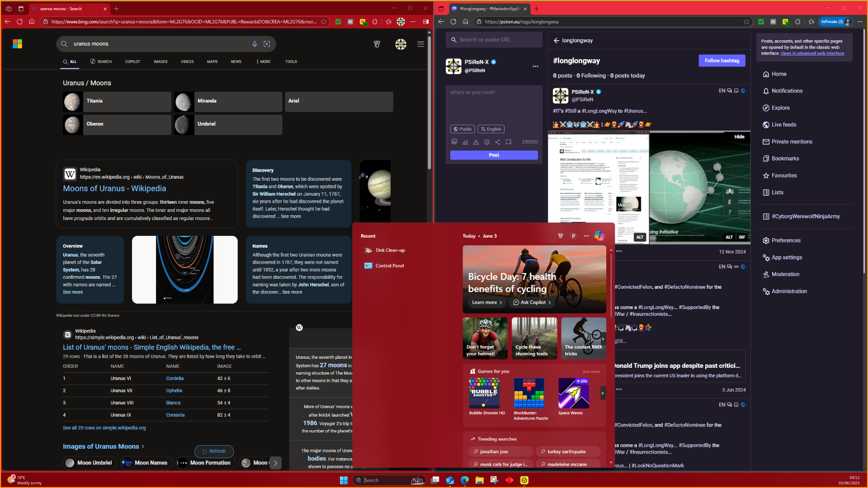The image size is (868, 488).
Task: Click the rewards trophy icon in search flyout
Action: [561, 236]
